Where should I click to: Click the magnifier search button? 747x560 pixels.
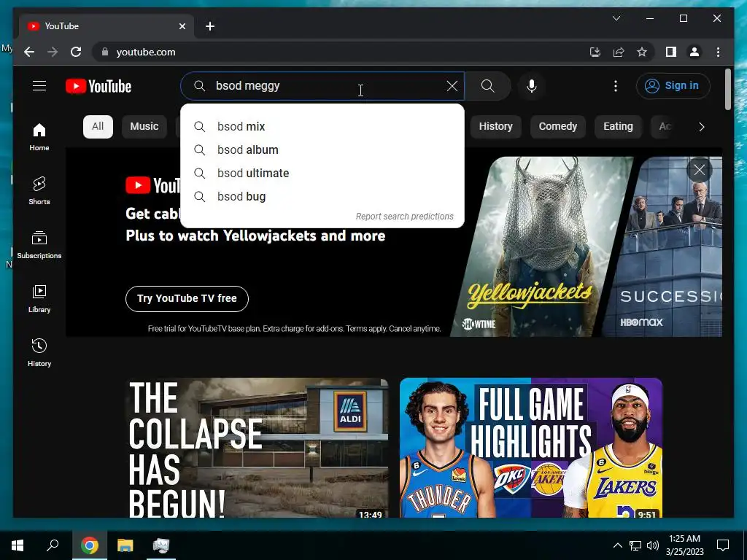click(x=487, y=86)
